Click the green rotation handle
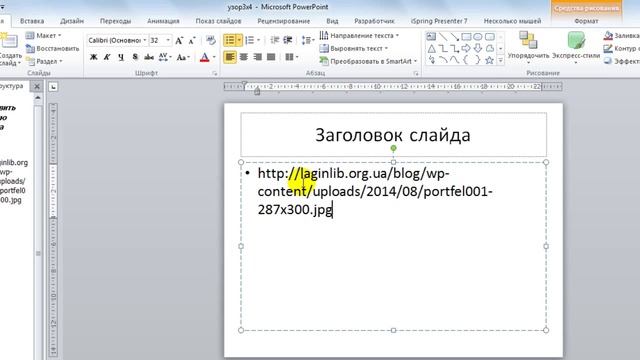The height and width of the screenshot is (360, 640). click(393, 148)
